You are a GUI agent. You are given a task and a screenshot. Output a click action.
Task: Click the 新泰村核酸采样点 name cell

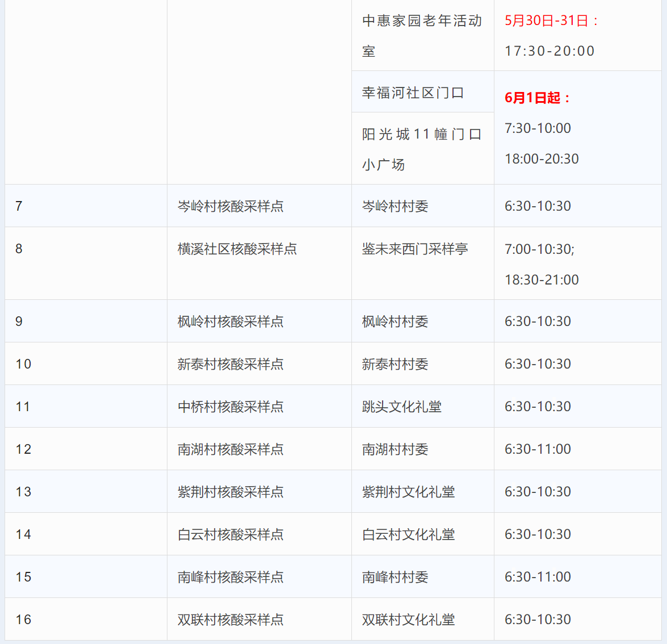point(230,364)
